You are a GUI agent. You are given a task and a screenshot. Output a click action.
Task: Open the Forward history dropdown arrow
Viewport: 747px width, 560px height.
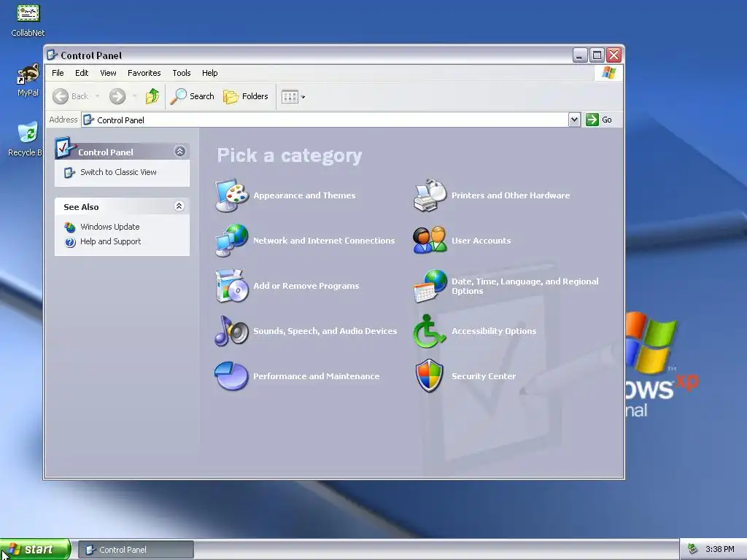point(134,96)
